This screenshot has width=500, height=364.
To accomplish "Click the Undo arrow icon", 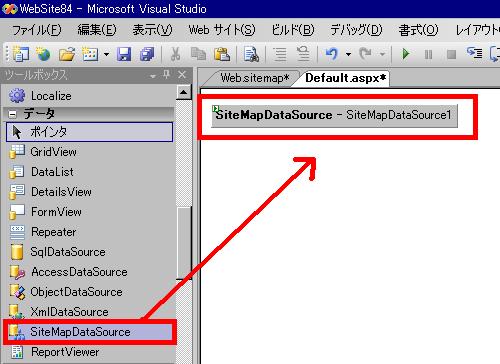I will (x=332, y=53).
